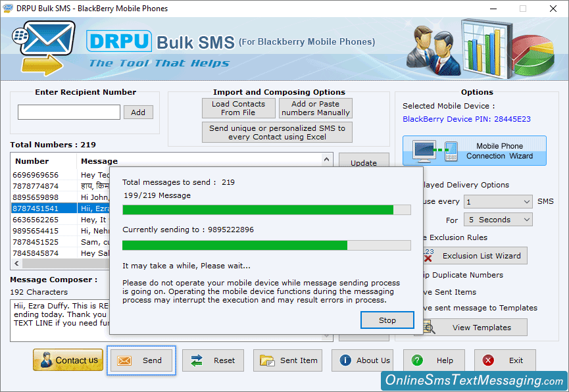Stop the message sending process

387,320
